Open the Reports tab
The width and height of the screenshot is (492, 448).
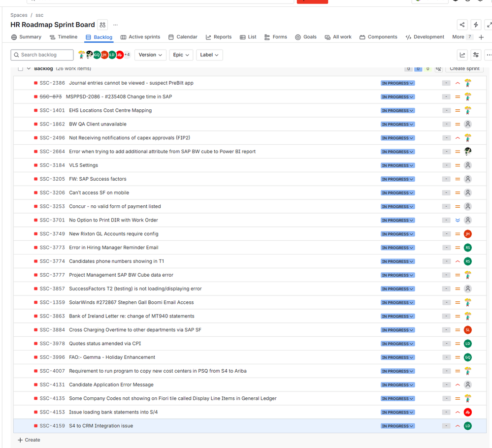click(218, 36)
